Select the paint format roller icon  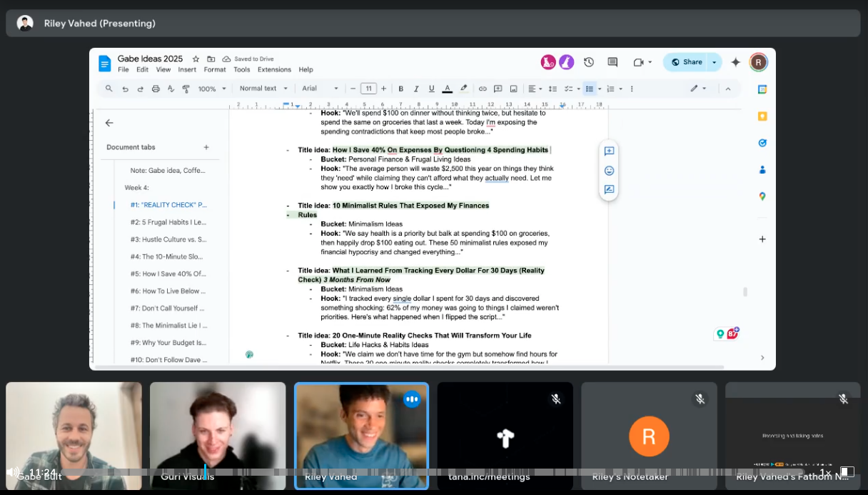[186, 89]
